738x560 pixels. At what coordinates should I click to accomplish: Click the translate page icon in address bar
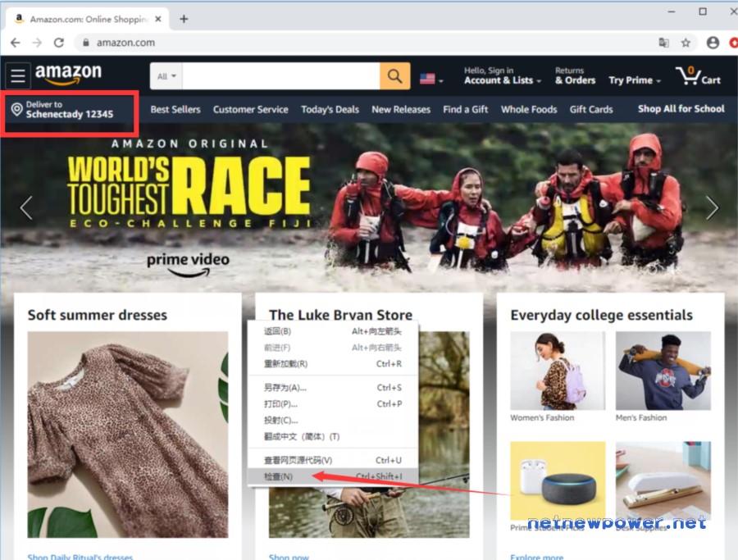click(x=663, y=43)
